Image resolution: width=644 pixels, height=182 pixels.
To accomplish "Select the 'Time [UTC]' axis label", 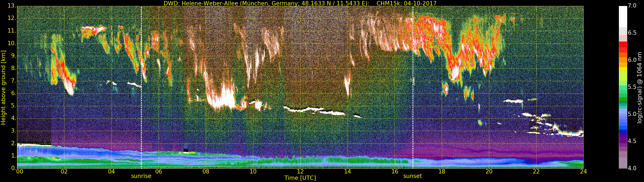I will [300, 178].
